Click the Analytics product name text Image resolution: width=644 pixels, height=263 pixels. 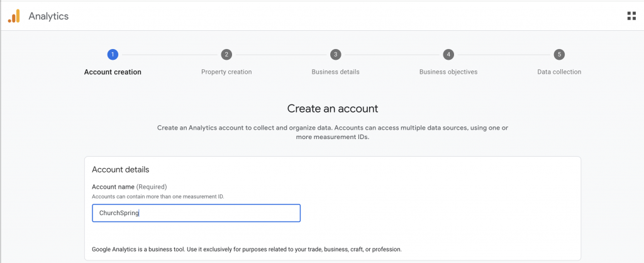pos(48,16)
